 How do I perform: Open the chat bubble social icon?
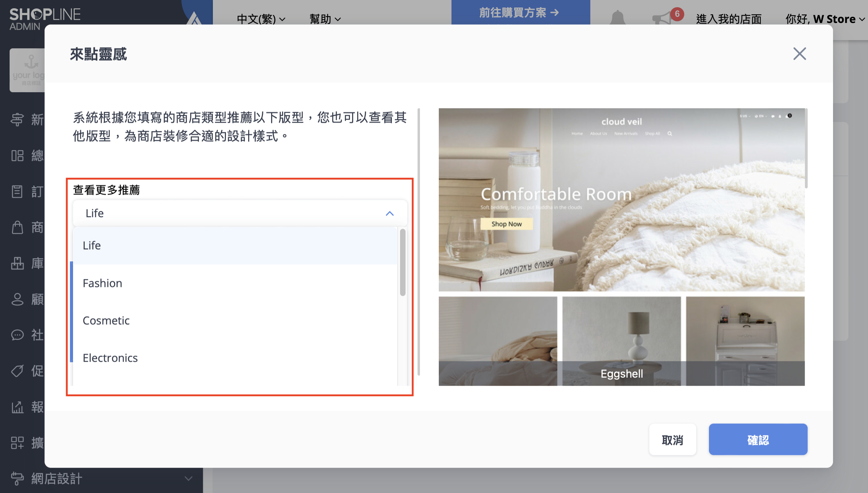[x=17, y=335]
